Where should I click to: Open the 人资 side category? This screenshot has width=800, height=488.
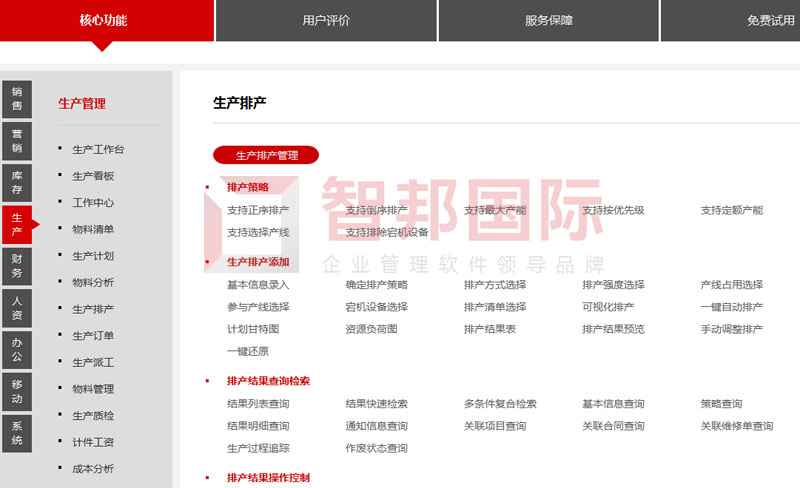click(17, 307)
